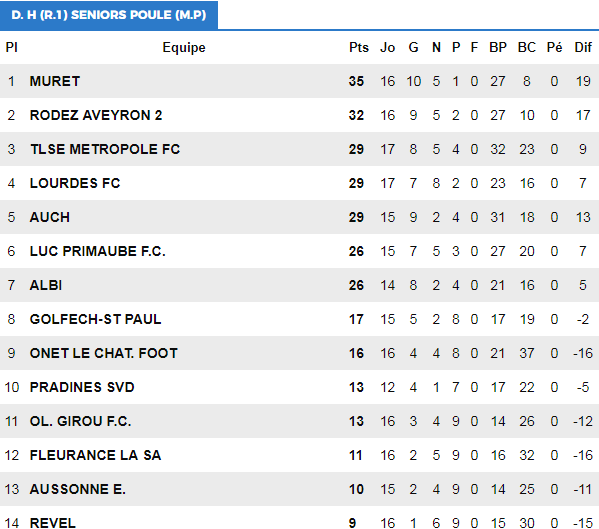Open PRADINES SVD team entry

click(x=82, y=387)
